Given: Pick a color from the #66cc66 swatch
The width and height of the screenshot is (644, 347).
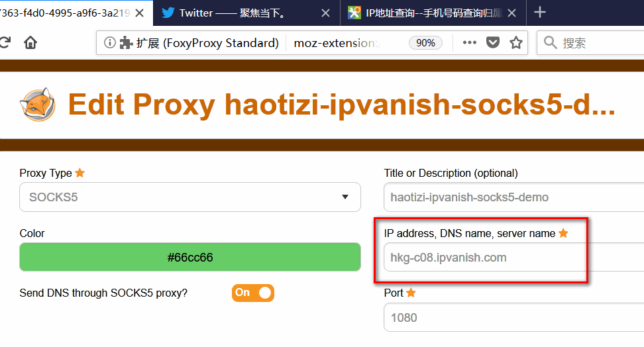Looking at the screenshot, I should coord(189,257).
